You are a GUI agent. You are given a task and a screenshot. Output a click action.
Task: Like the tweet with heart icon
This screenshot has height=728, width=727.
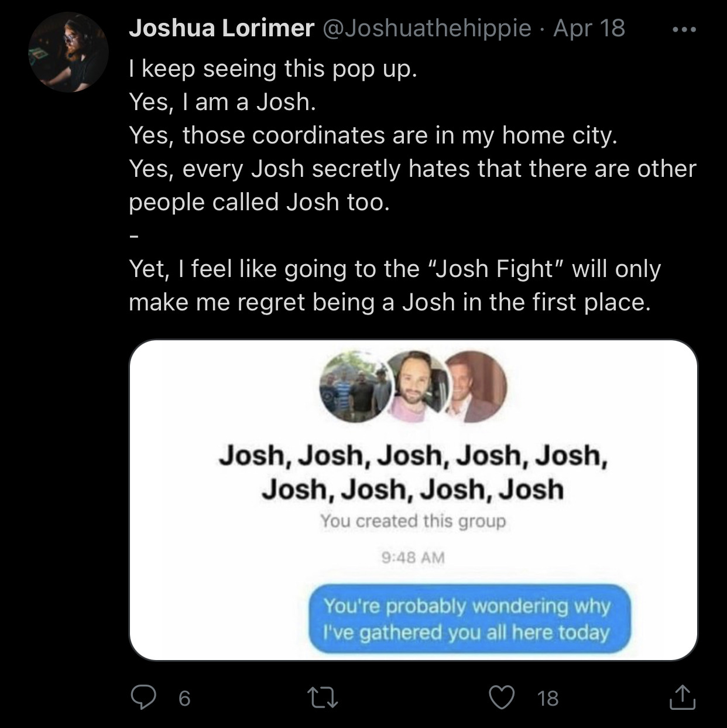pos(502,698)
